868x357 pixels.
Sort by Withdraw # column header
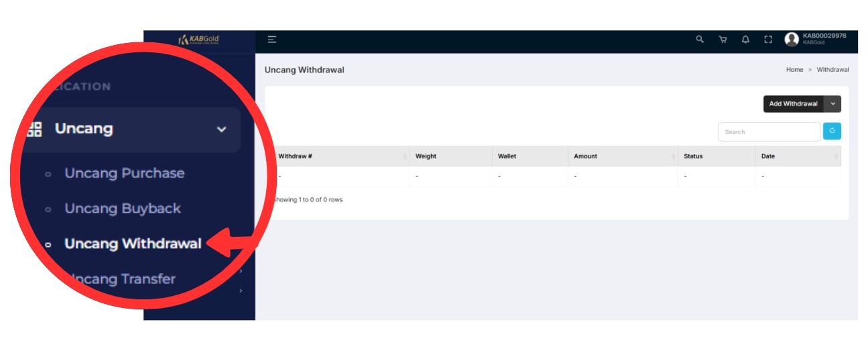pos(341,156)
